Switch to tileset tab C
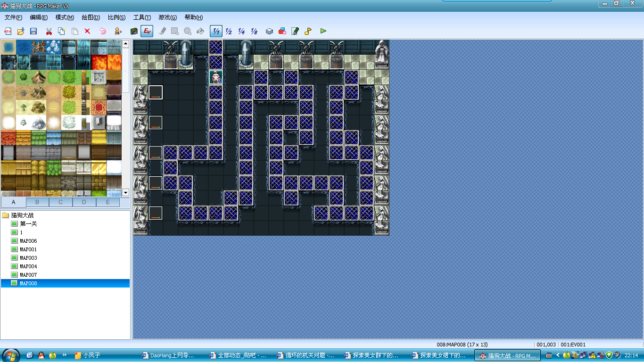644x362 pixels. (61, 202)
